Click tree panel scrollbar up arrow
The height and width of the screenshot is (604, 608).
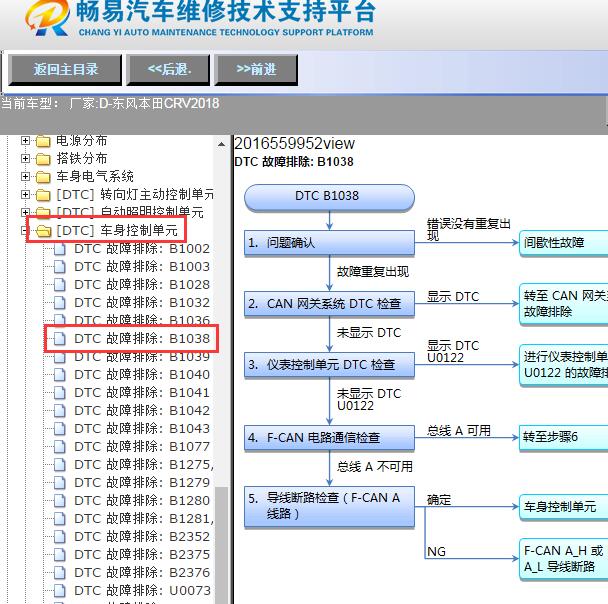[x=221, y=145]
